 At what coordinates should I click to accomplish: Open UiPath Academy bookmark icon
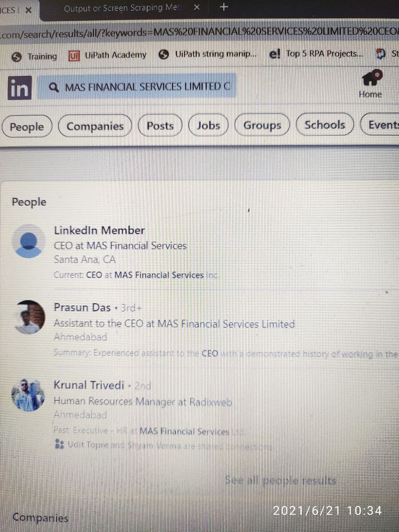click(x=74, y=55)
